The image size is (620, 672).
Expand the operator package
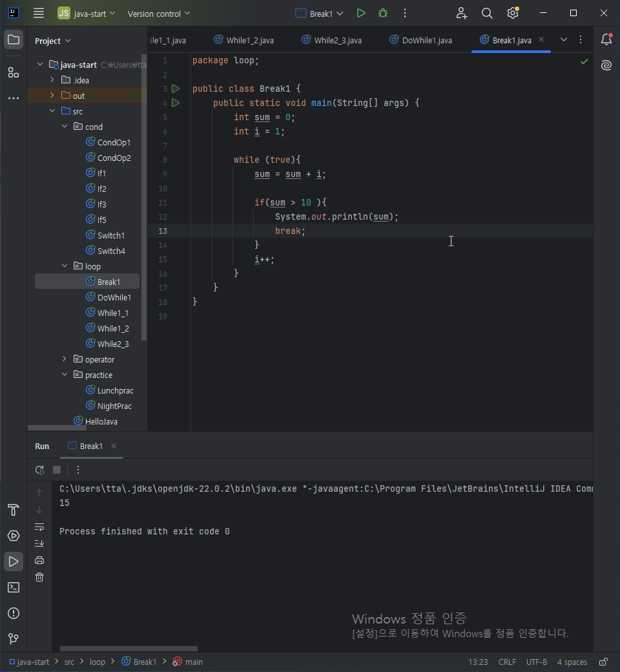65,359
